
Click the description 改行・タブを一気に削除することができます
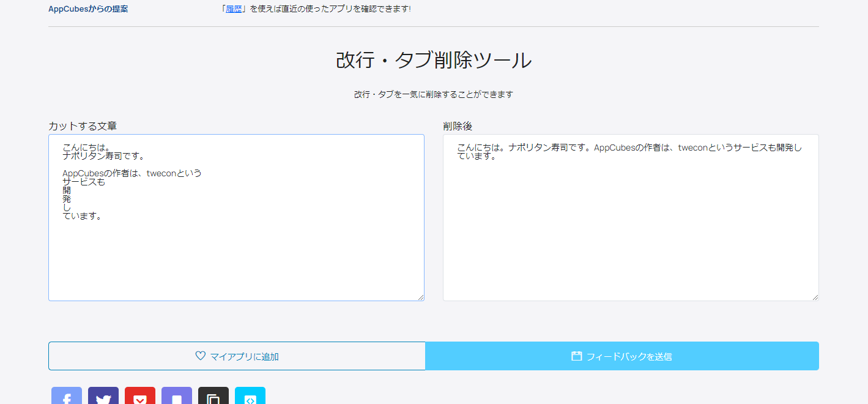tap(434, 95)
